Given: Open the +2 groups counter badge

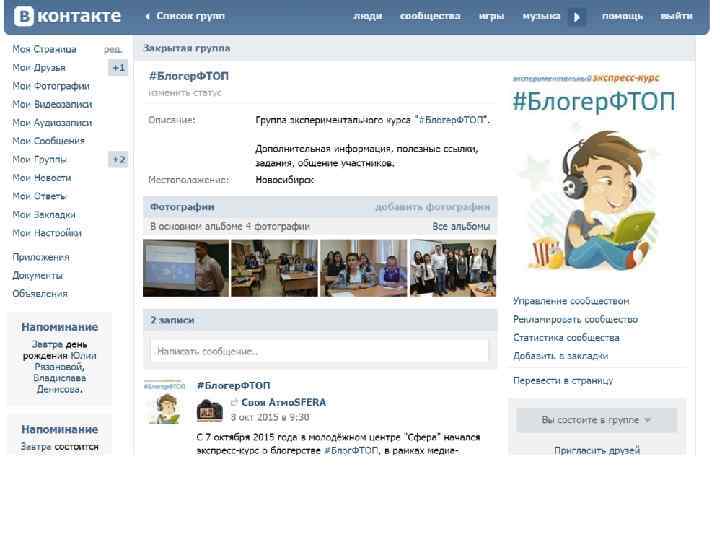Looking at the screenshot, I should tap(118, 159).
